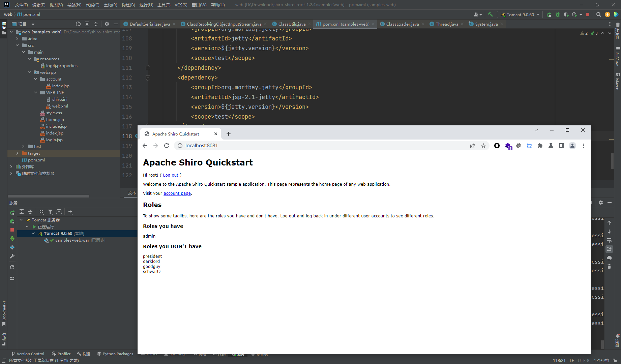Open Search Everywhere magnifier icon

pyautogui.click(x=598, y=14)
